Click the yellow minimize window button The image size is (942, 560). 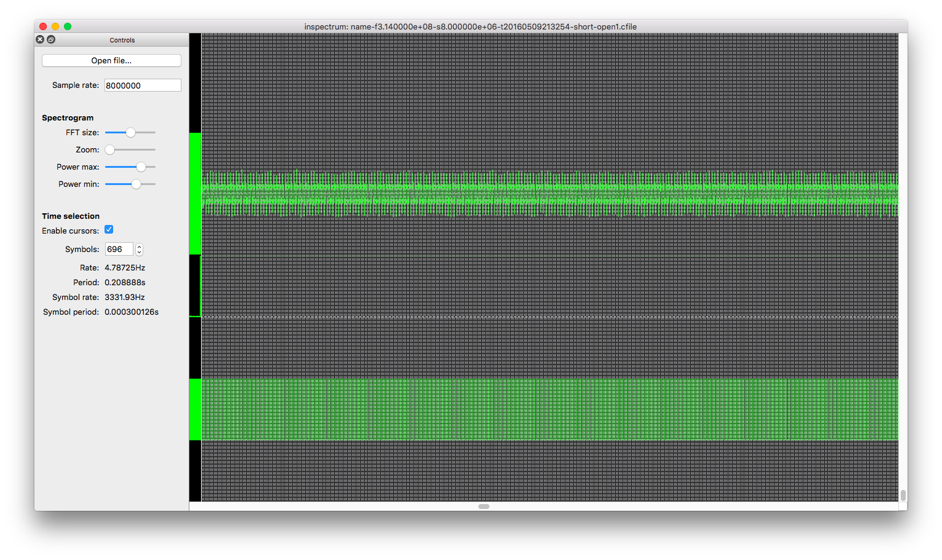(x=55, y=26)
